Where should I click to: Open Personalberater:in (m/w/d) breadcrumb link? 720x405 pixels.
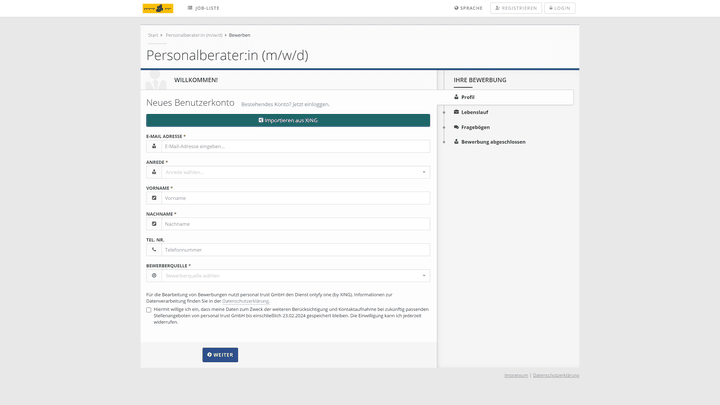click(194, 35)
